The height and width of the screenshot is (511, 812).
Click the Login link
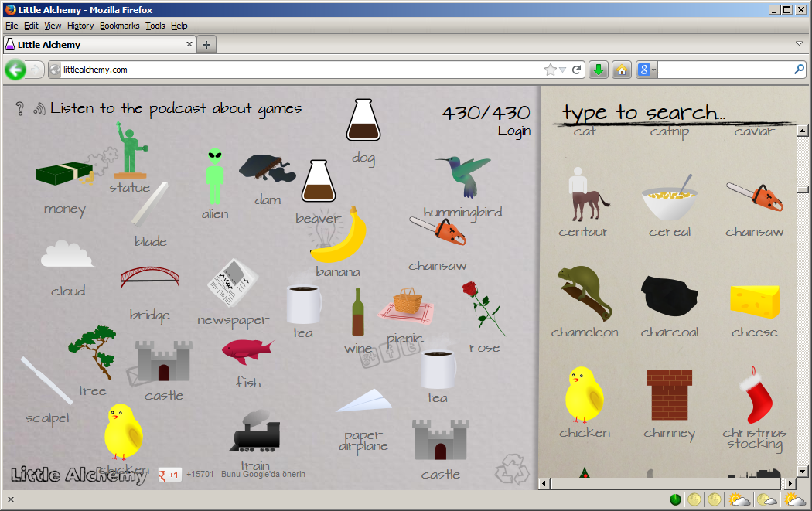point(515,131)
